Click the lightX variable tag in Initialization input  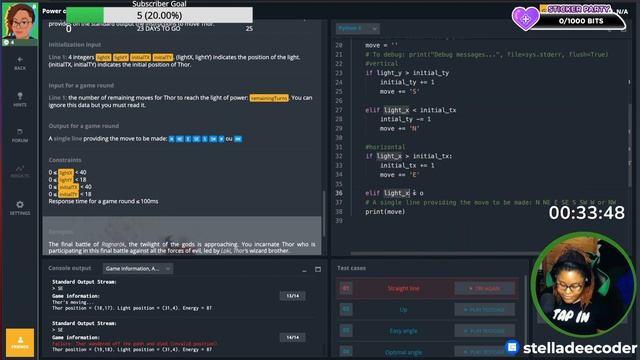(104, 57)
